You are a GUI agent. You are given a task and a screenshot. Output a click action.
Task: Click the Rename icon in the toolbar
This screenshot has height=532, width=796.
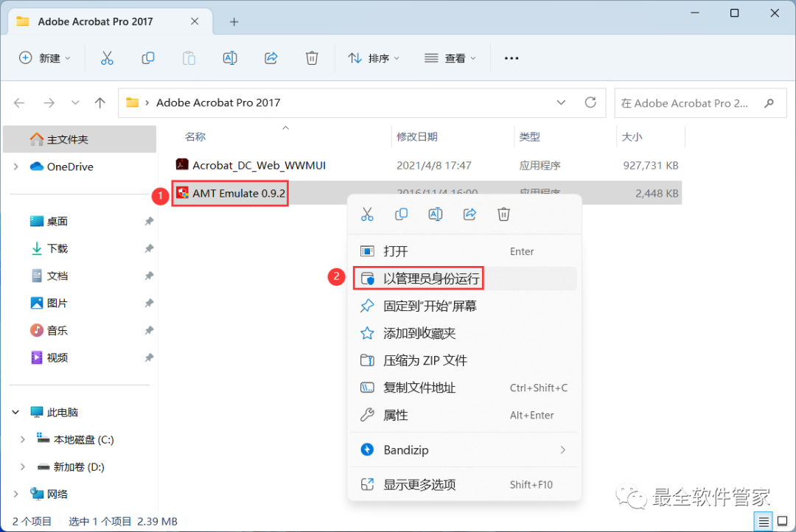(230, 58)
